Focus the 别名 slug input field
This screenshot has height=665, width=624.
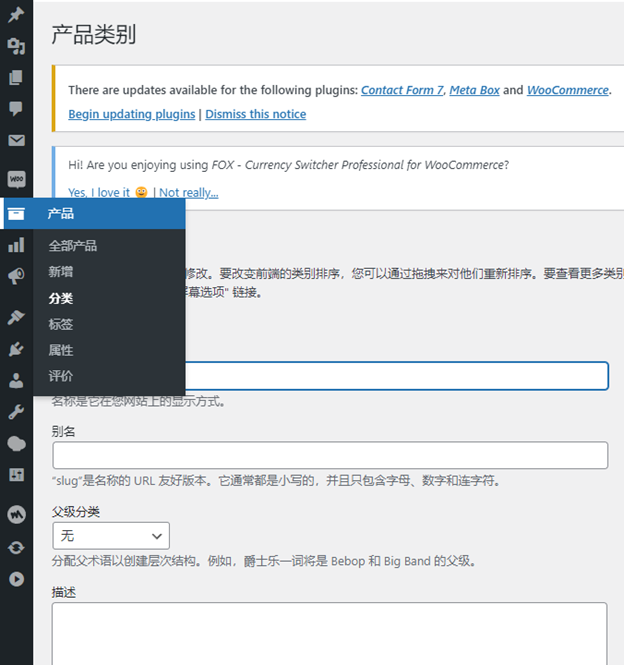(x=330, y=455)
